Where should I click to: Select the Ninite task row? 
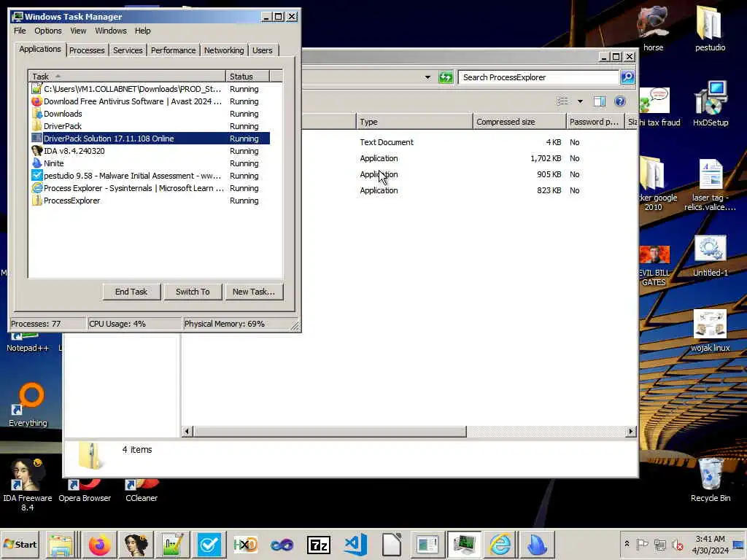(150, 163)
